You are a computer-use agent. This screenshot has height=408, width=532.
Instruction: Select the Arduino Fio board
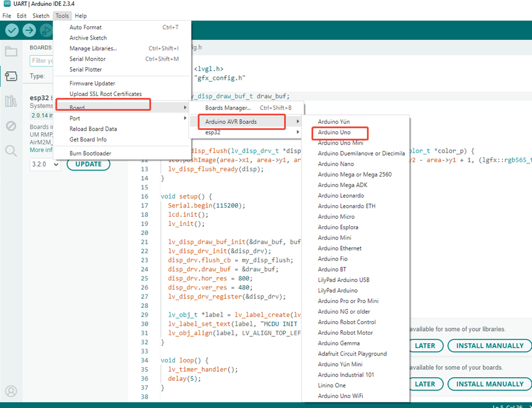coord(356,259)
